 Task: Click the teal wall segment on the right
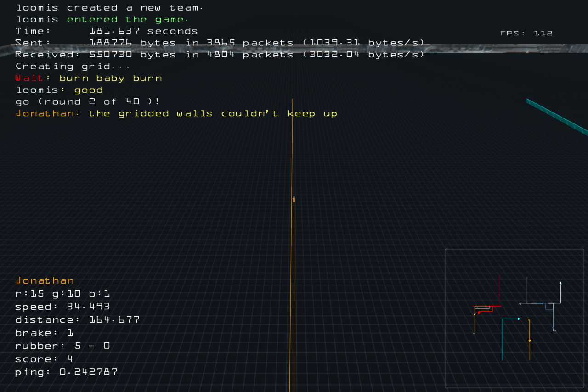click(x=557, y=117)
